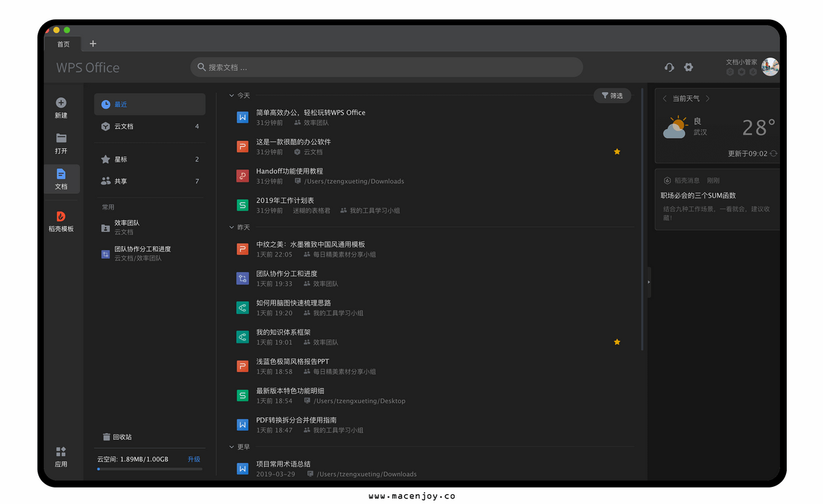Open 回收站 recycle bin

(117, 437)
